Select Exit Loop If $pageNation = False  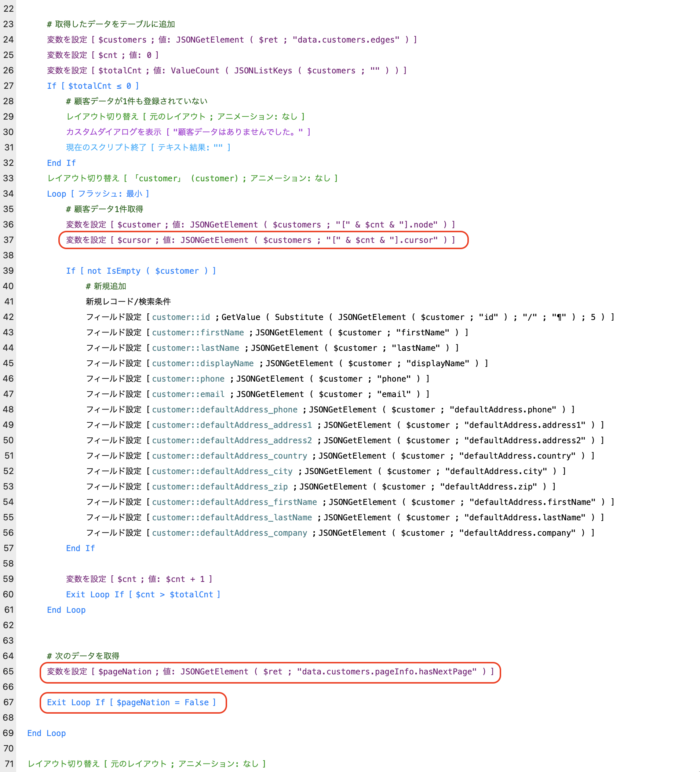(132, 702)
